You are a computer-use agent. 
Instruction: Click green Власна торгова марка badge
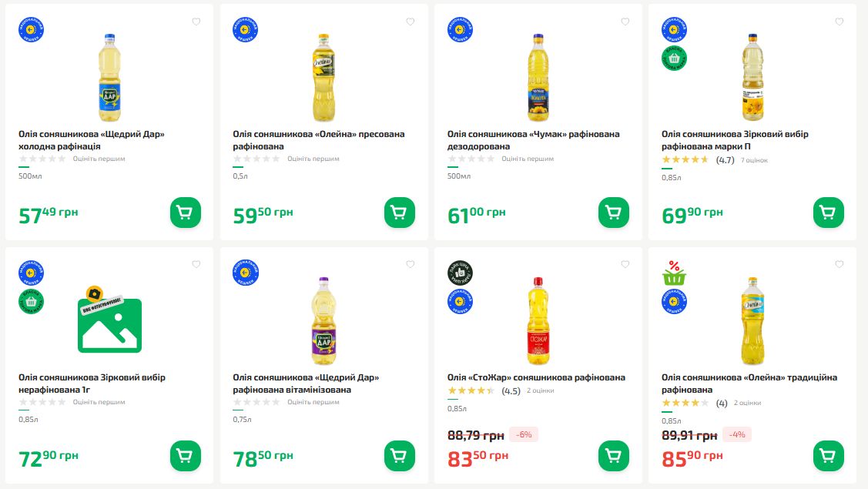pos(674,58)
